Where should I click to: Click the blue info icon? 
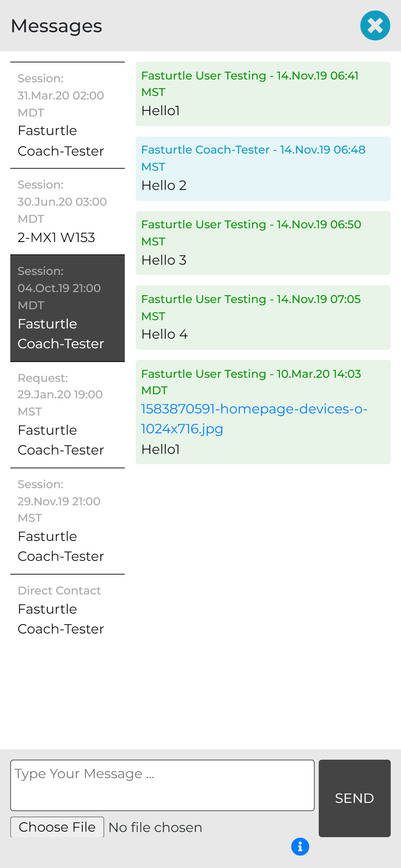click(300, 847)
